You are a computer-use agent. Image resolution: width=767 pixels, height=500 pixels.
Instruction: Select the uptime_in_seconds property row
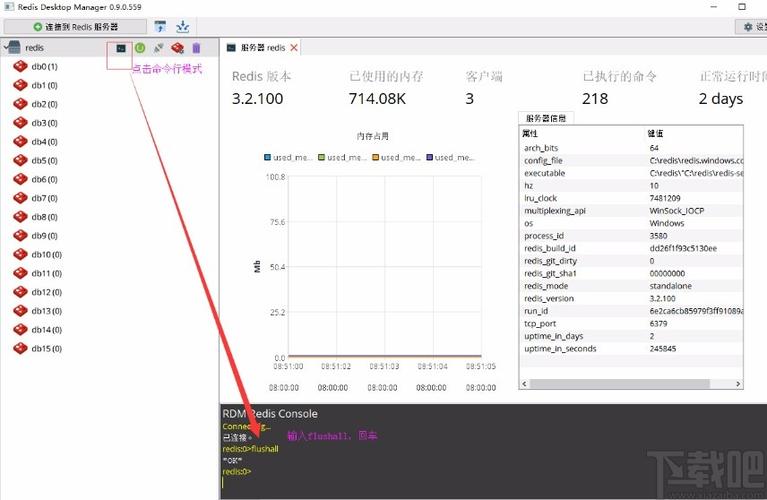(x=632, y=348)
